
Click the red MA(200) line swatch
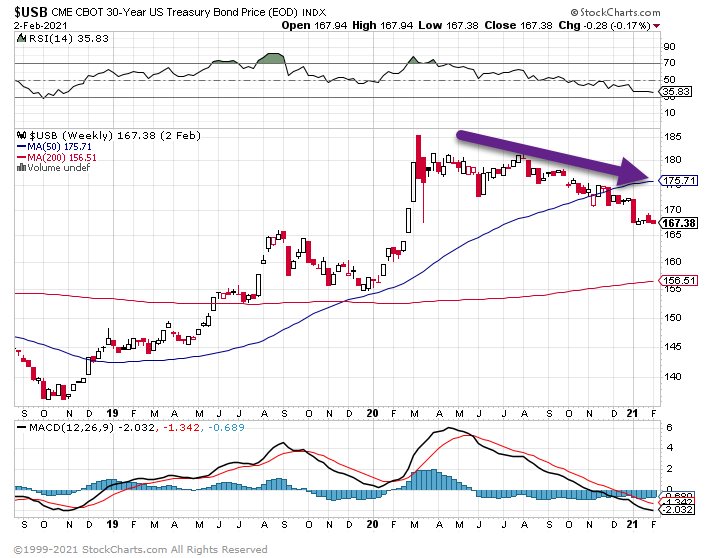(22, 158)
